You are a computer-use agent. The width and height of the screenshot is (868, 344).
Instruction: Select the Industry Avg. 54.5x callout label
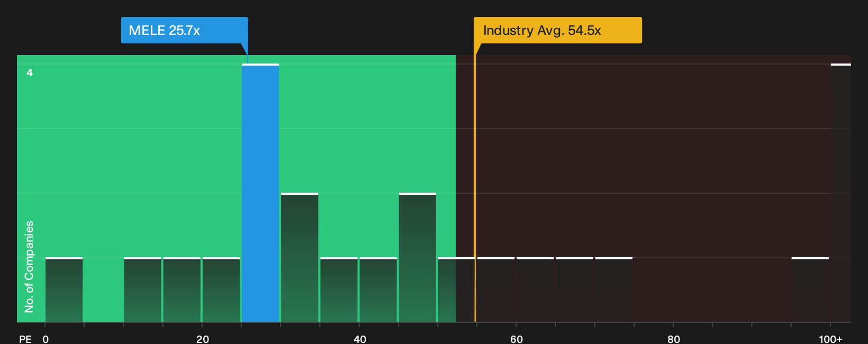click(x=558, y=30)
